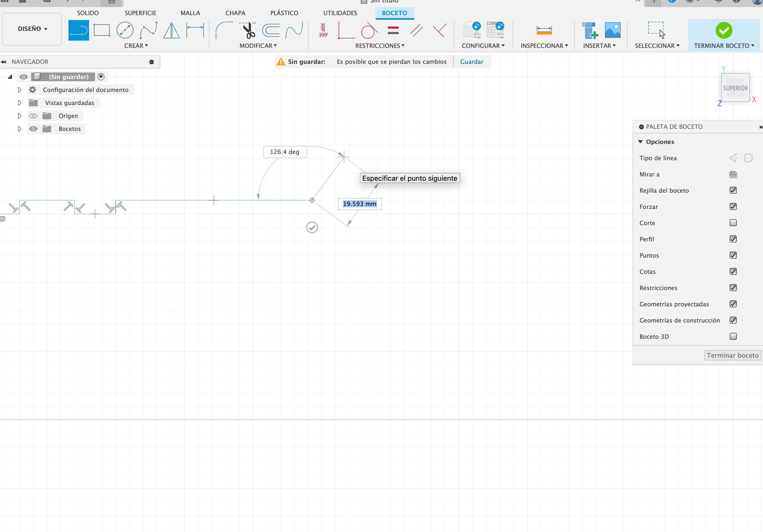Toggle the Forzar checkbox
This screenshot has height=532, width=763.
[733, 207]
